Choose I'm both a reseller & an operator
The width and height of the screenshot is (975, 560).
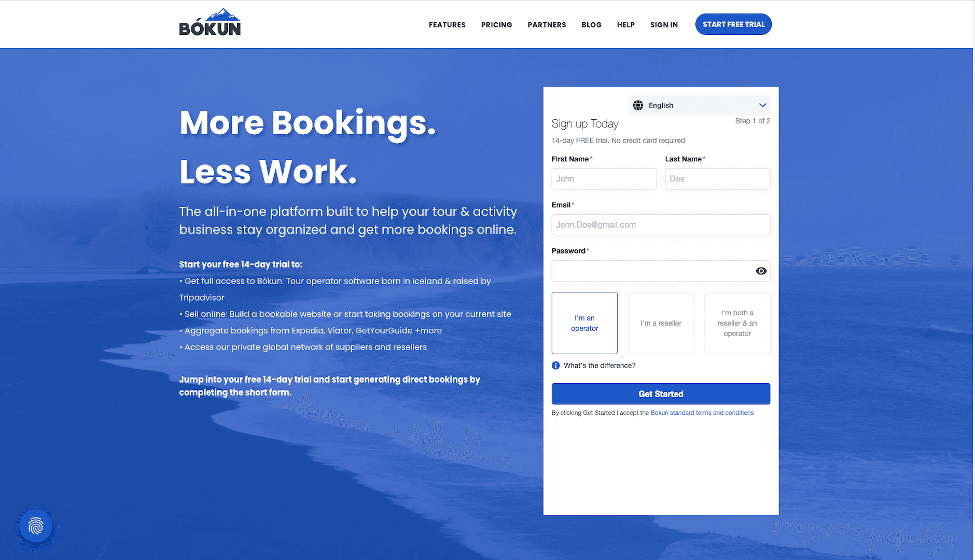click(x=737, y=323)
